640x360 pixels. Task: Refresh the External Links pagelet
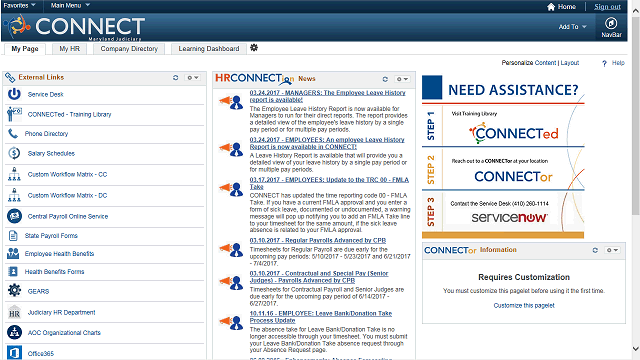176,78
